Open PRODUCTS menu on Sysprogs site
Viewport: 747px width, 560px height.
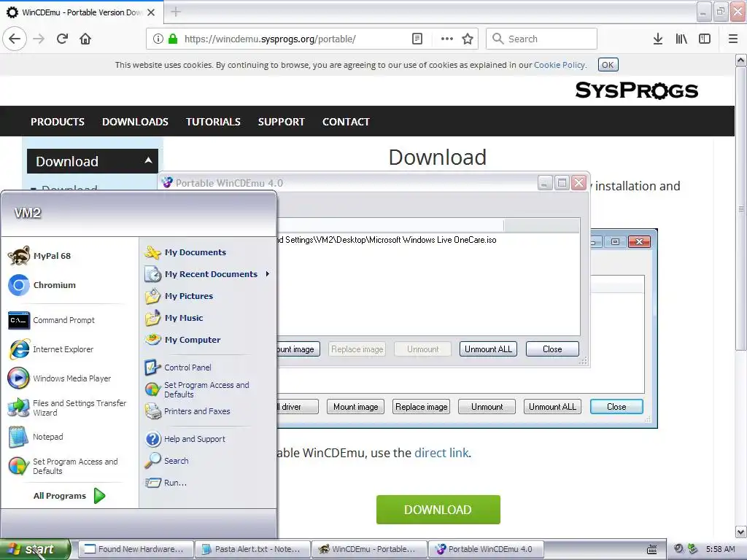[58, 122]
